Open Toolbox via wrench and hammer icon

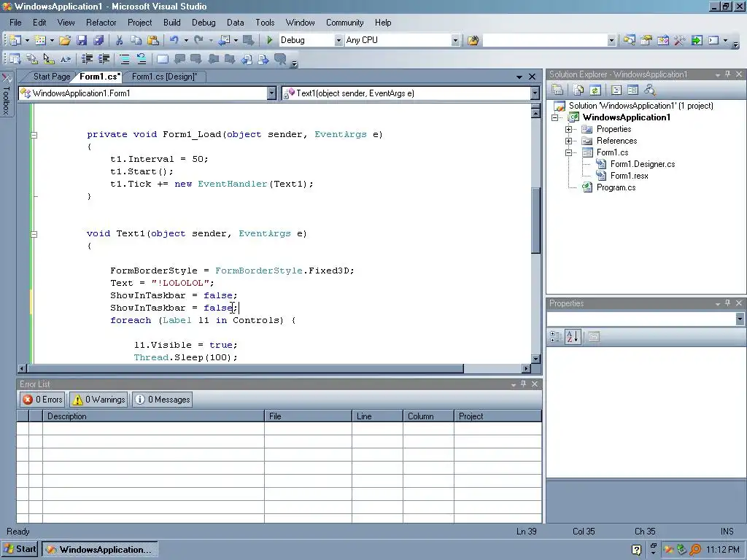pyautogui.click(x=679, y=41)
